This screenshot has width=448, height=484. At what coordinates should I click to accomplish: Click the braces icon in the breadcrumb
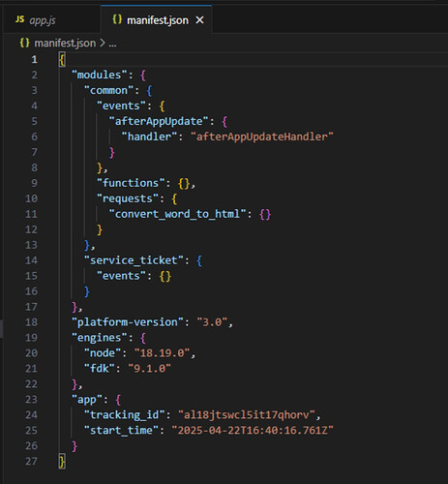(x=24, y=43)
